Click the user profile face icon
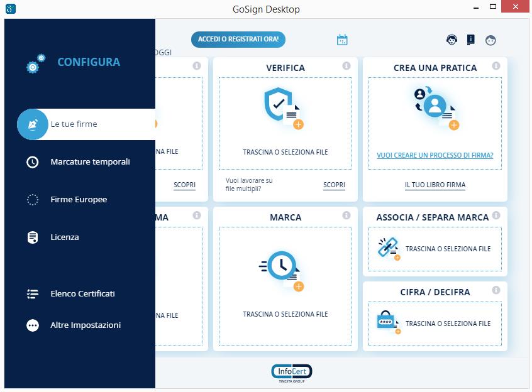This screenshot has height=392, width=532. tap(490, 40)
